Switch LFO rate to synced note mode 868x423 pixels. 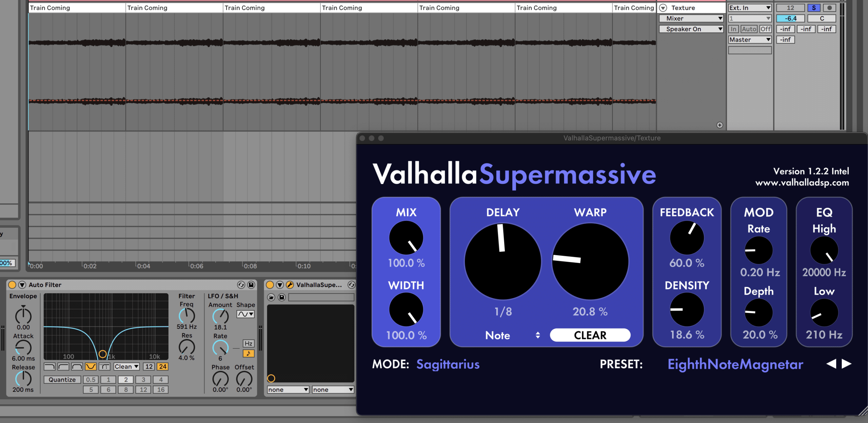pos(249,354)
